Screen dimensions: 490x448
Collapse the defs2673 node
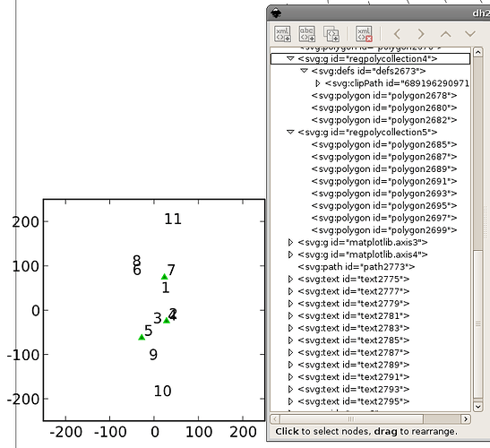pyautogui.click(x=304, y=71)
